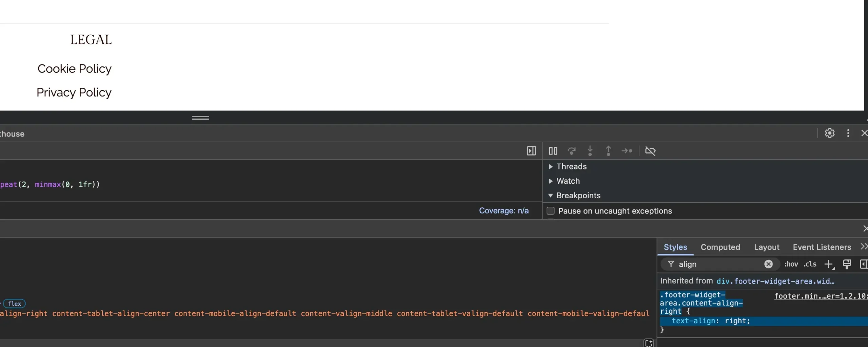Click the Step over function icon
This screenshot has width=868, height=347.
click(x=572, y=151)
